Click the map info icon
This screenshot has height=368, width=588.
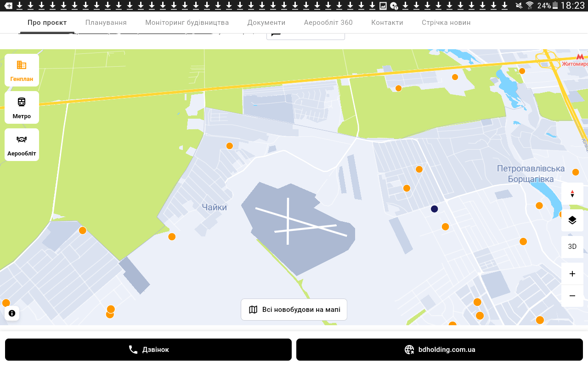[12, 313]
